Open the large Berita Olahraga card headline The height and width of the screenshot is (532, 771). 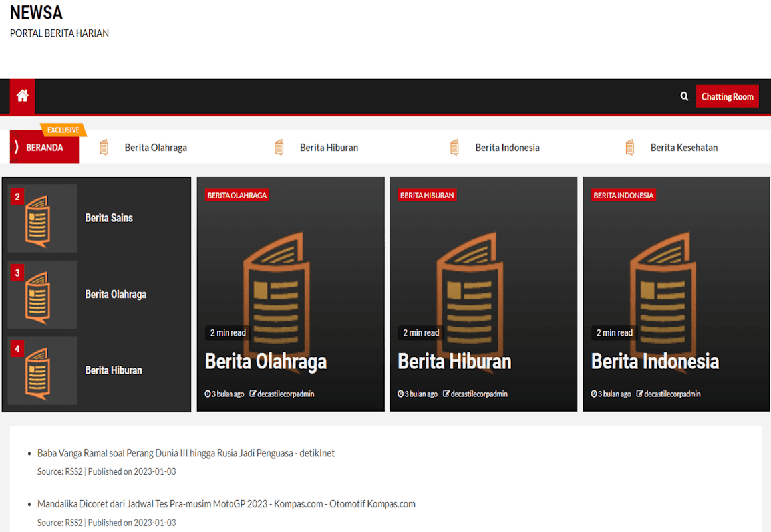point(265,361)
